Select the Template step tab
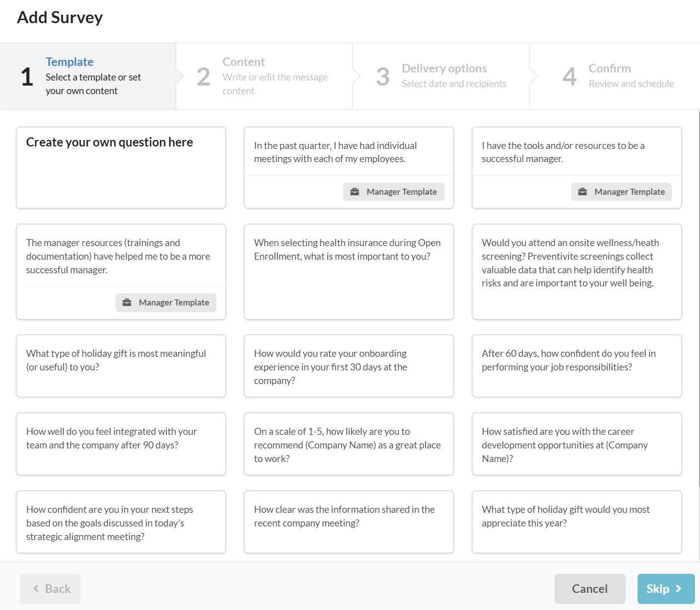 click(88, 76)
